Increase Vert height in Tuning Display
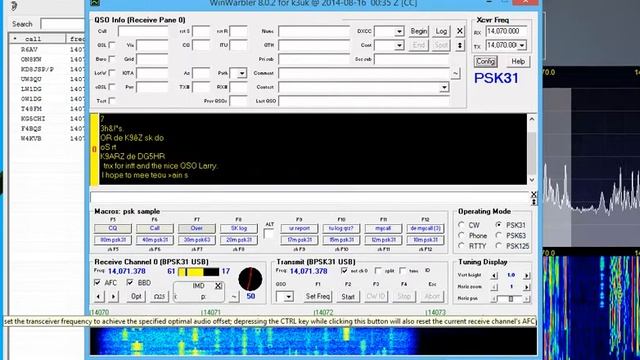Screen dimensions: 640x360 tap(527, 276)
